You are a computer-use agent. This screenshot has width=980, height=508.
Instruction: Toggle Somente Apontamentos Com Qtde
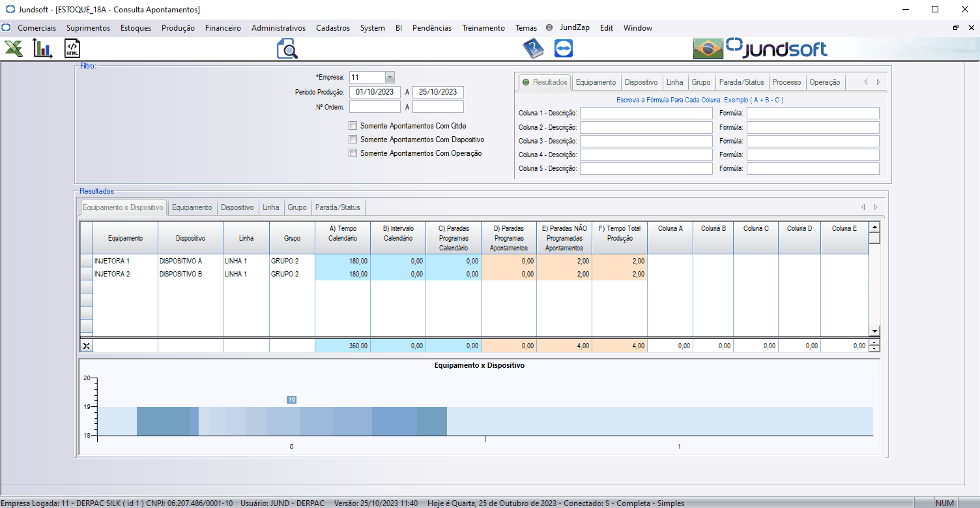353,126
